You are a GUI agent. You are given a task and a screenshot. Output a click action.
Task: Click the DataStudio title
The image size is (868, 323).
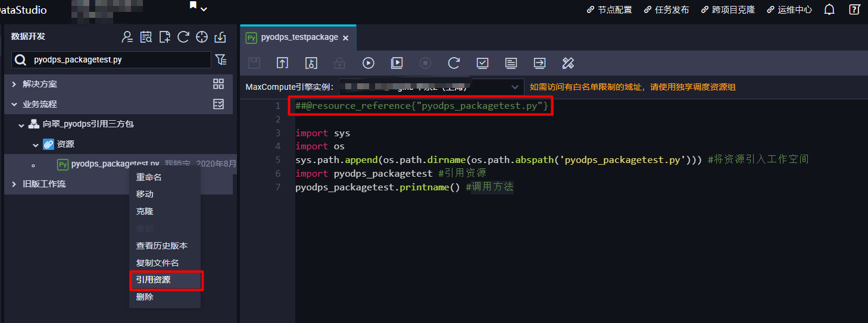(x=23, y=10)
